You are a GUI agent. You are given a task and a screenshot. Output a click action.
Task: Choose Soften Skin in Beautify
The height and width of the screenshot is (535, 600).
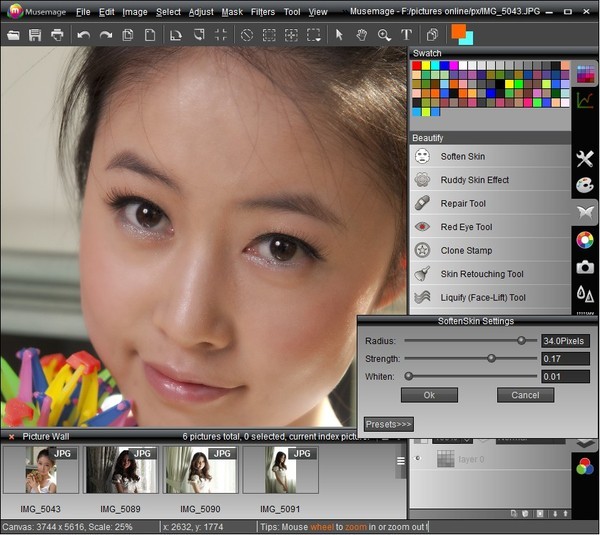pos(491,156)
